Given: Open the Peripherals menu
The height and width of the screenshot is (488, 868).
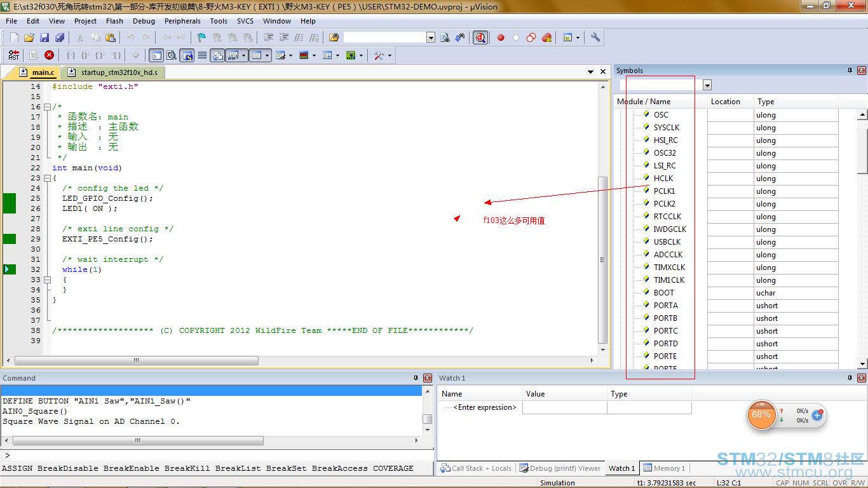Looking at the screenshot, I should click(182, 21).
